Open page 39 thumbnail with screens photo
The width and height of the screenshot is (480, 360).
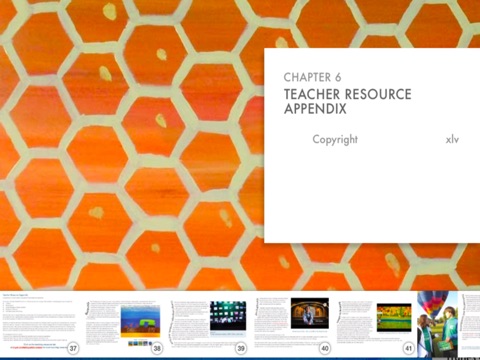point(209,324)
